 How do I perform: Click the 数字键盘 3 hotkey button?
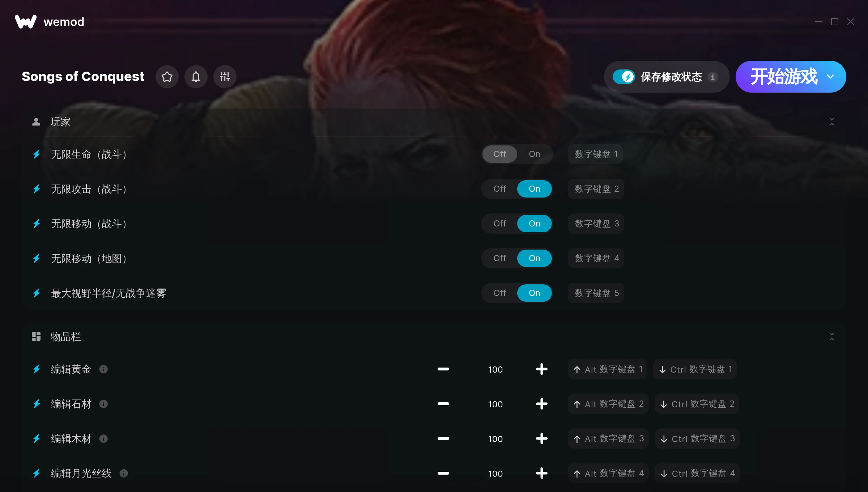point(596,224)
